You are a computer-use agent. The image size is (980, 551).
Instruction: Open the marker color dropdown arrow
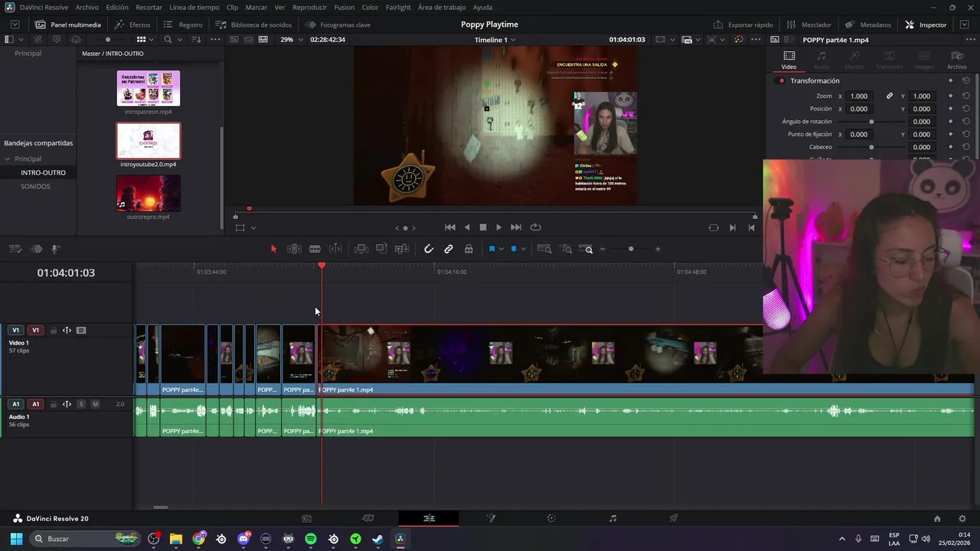point(524,249)
